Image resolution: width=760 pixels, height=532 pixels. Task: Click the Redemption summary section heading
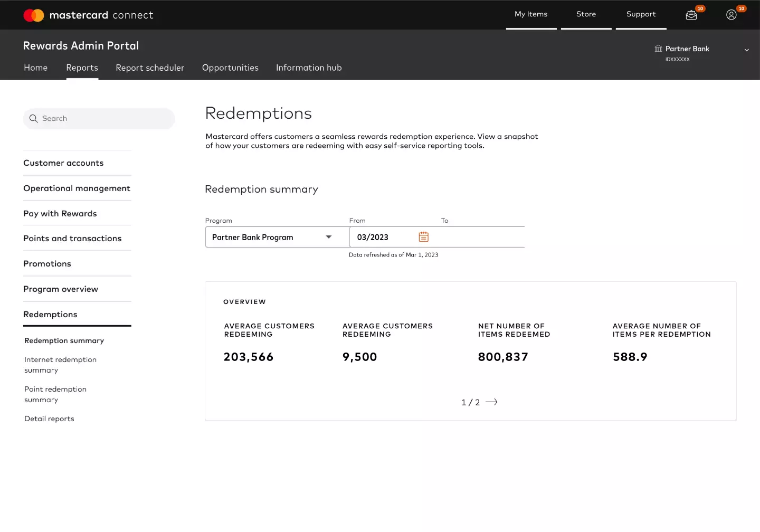(261, 189)
